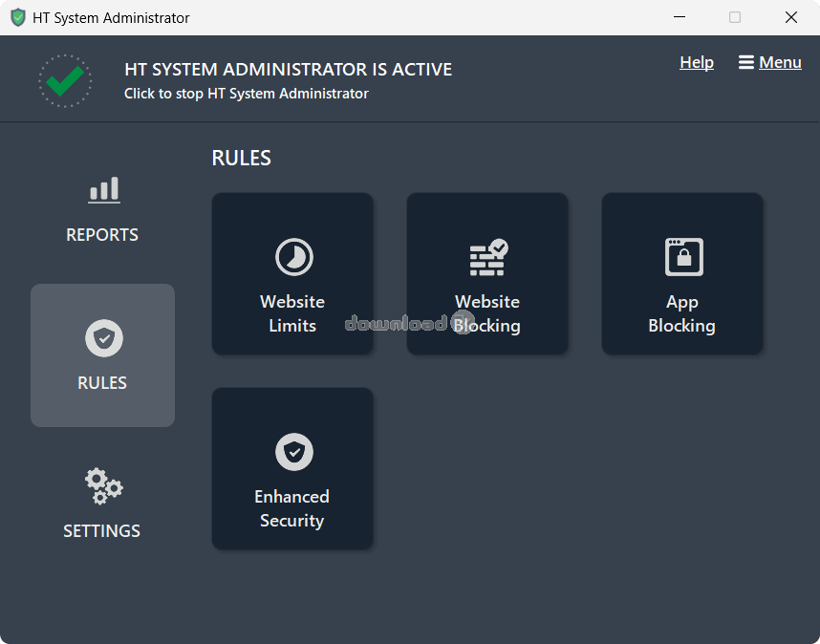Screen dimensions: 820x644
Task: Click the App Blocking padlock icon
Action: point(683,257)
